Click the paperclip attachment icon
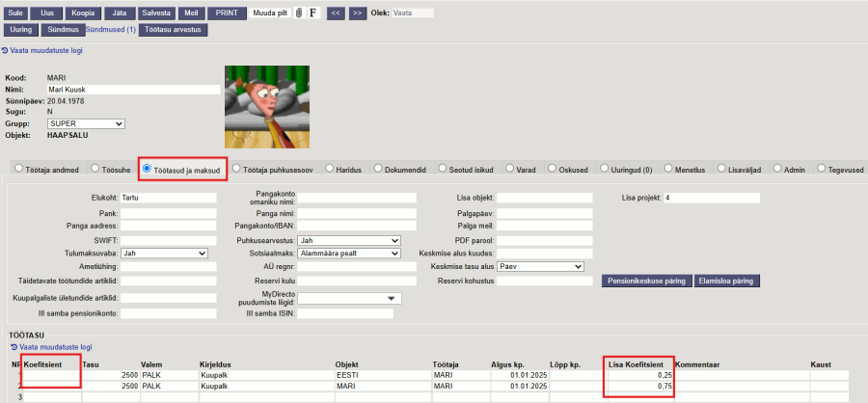Screen dimensions: 868x403 coord(299,13)
